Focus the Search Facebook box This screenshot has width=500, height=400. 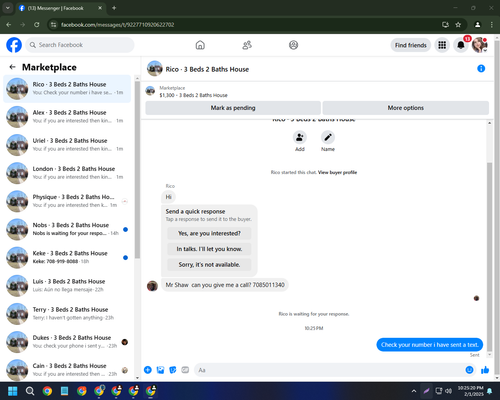[80, 45]
